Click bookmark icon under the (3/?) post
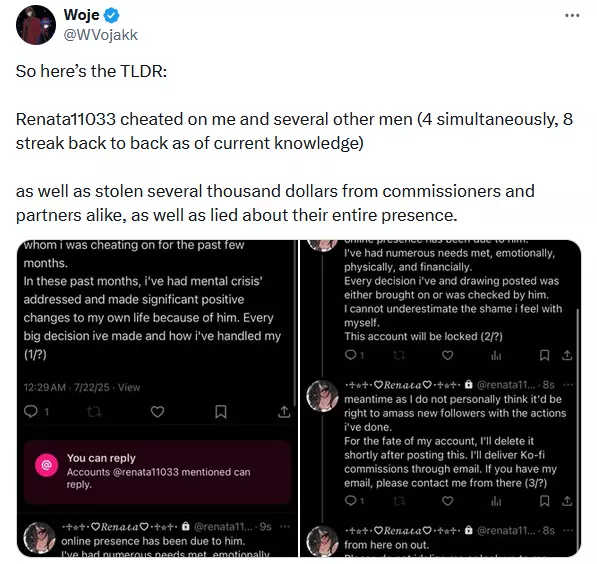597x564 pixels. [545, 501]
